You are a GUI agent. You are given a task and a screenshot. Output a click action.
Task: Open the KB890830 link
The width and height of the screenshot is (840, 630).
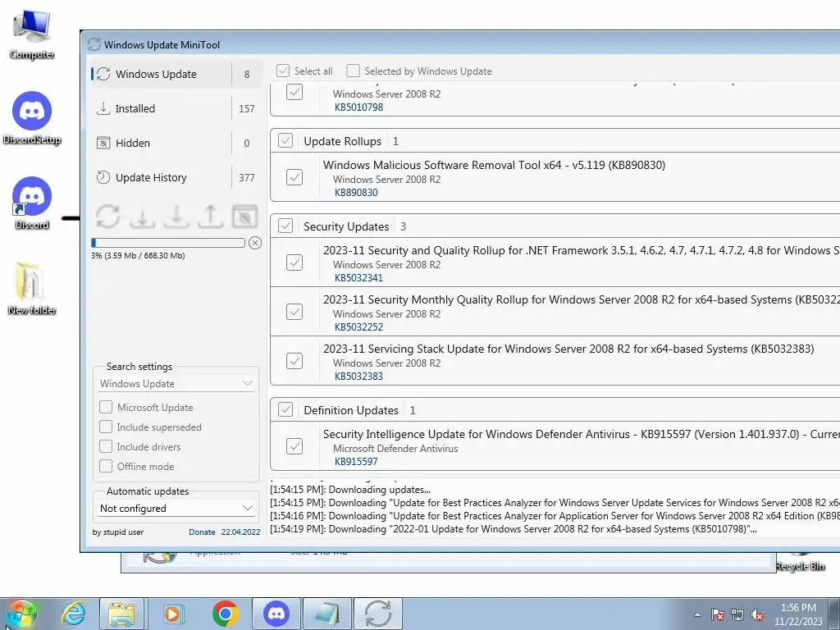click(356, 192)
